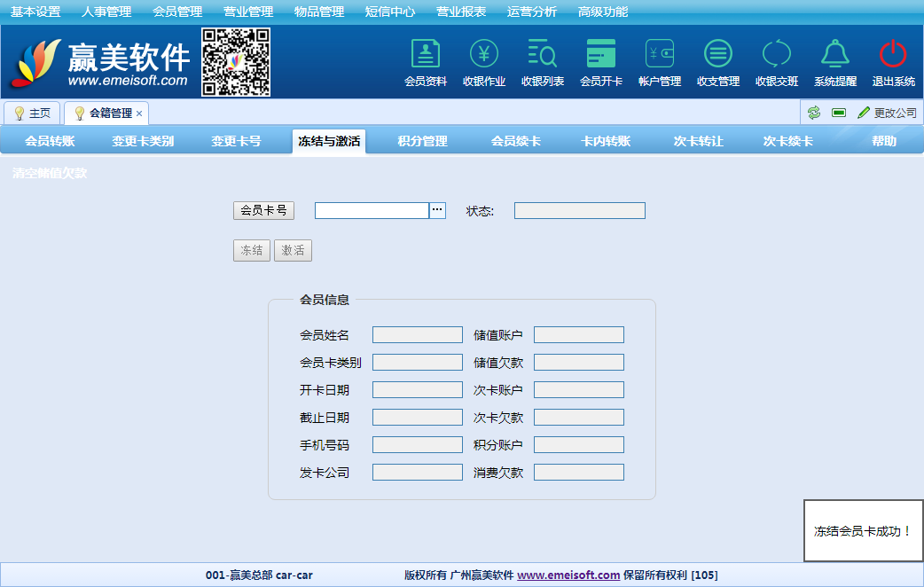The height and width of the screenshot is (587, 924).
Task: Visit the www.emeisoft.com footer link
Action: (x=568, y=575)
